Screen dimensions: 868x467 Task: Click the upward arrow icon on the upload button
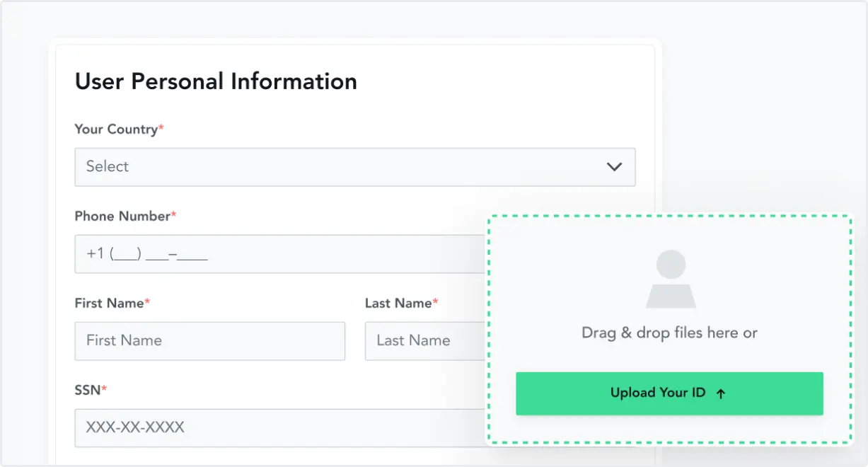point(721,394)
